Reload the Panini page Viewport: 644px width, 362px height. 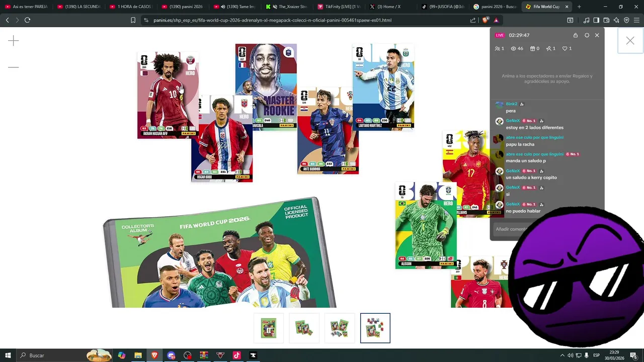[27, 20]
